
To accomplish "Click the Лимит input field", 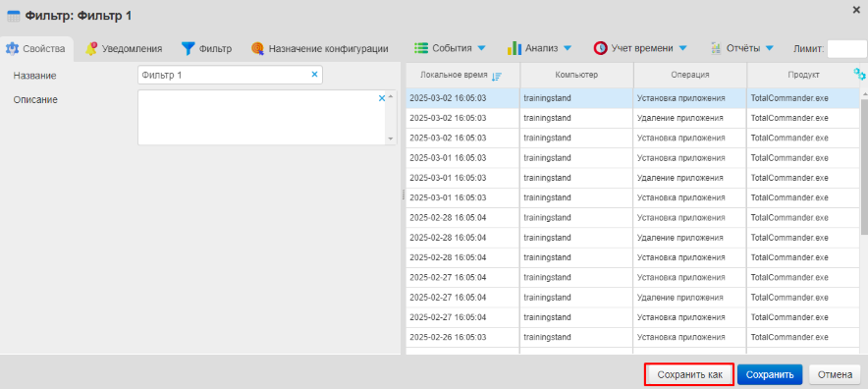I will click(x=846, y=49).
